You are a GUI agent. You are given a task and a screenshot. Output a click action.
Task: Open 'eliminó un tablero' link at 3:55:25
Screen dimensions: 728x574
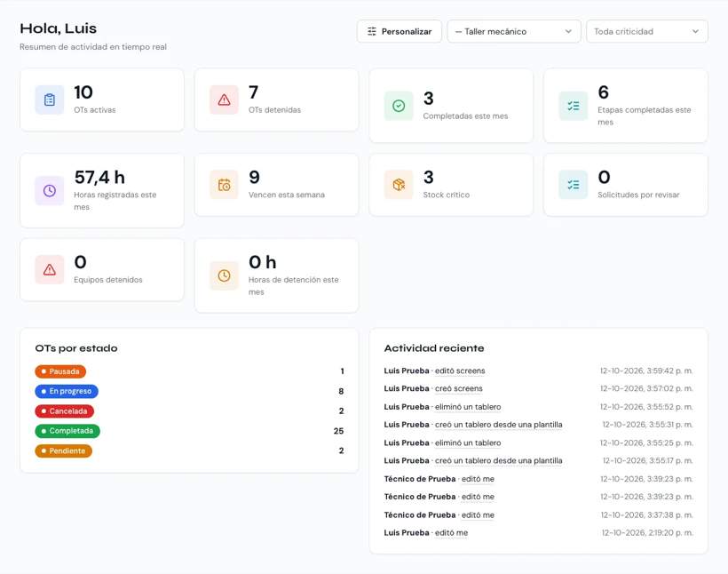pos(468,442)
